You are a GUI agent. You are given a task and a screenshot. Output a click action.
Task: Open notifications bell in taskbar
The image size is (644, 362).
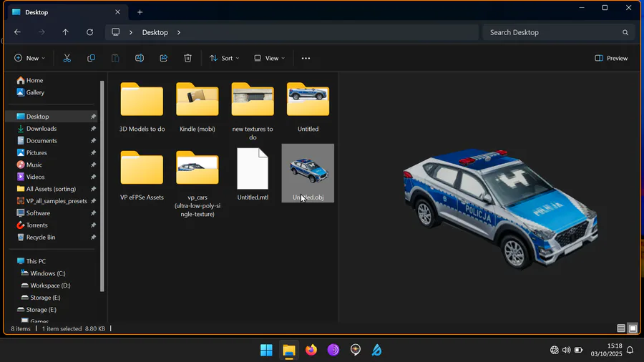coord(630,350)
